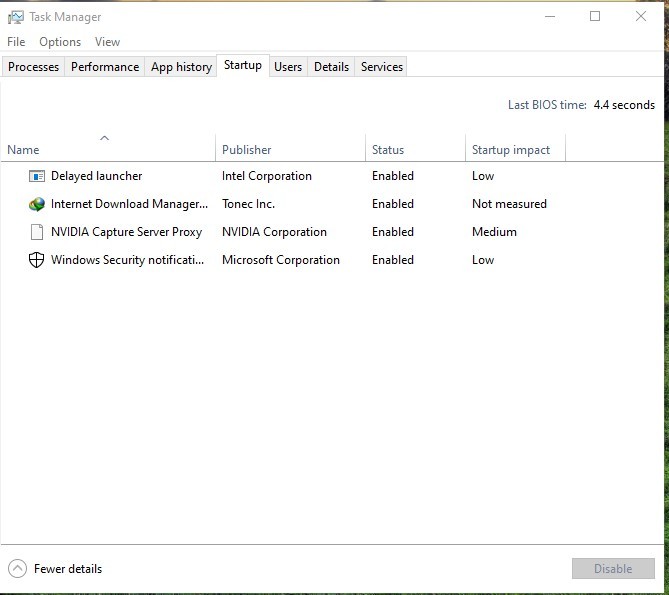Switch to the App history tab

[181, 67]
